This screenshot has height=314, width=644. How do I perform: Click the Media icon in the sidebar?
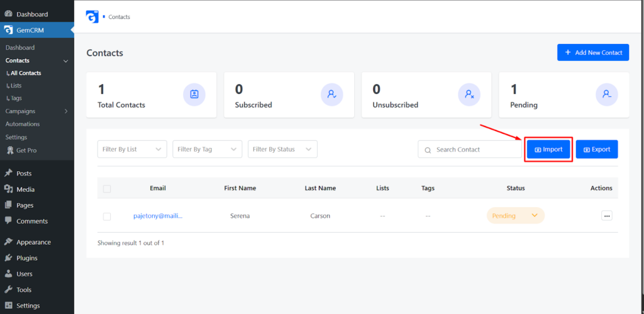(x=8, y=189)
